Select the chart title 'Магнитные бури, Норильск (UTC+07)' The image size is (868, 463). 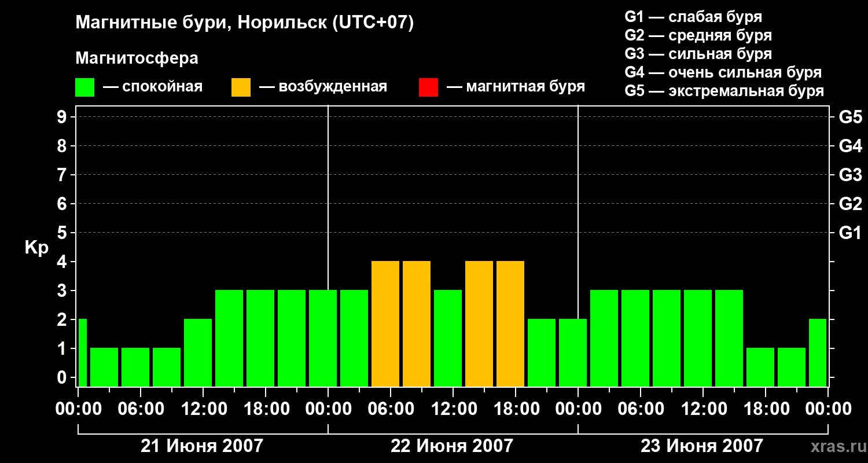tap(245, 23)
